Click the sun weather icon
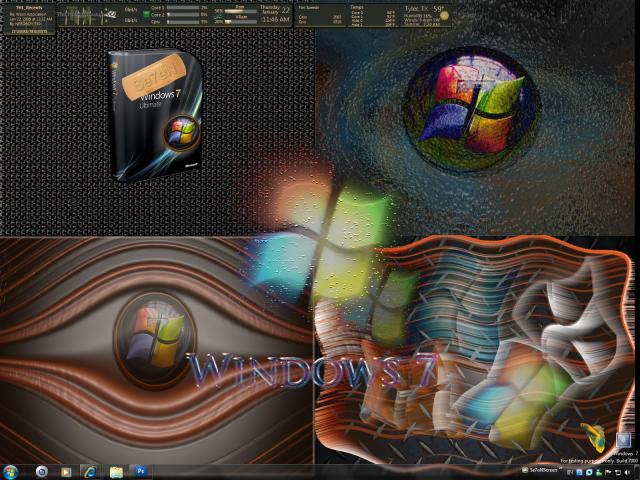 tap(444, 16)
